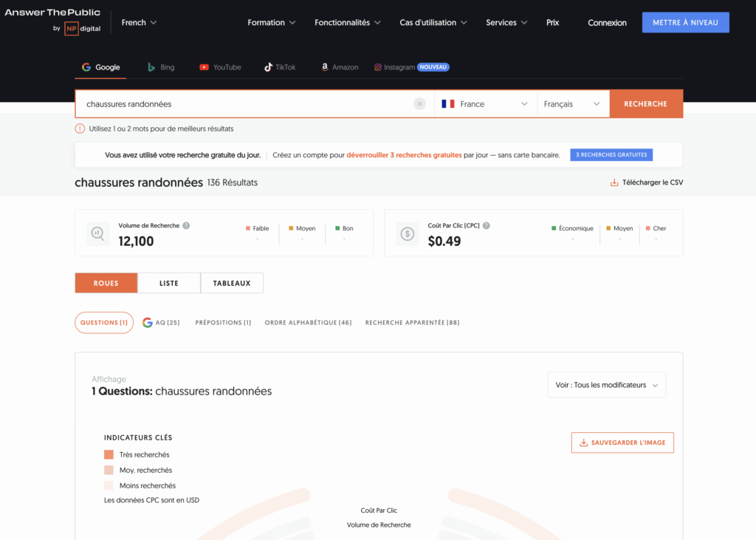This screenshot has height=540, width=756.
Task: Click 3 RECHERCHES GRATUITES button
Action: (x=611, y=155)
